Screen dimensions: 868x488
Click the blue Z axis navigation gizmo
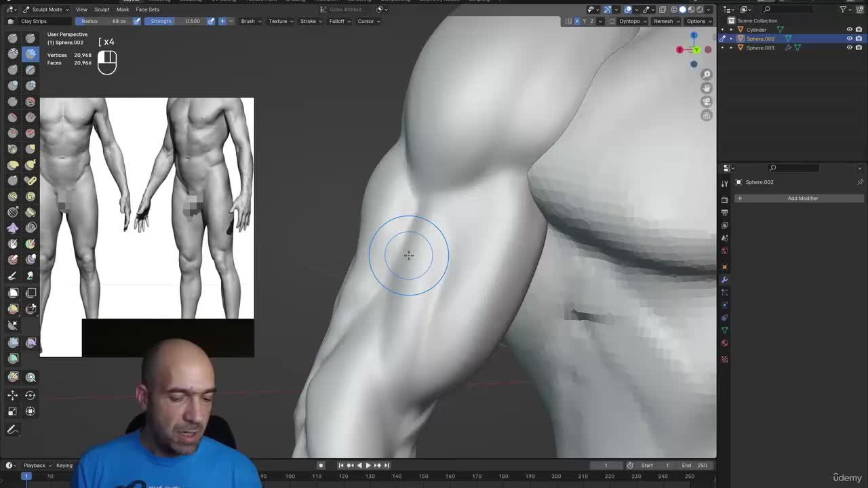click(693, 35)
